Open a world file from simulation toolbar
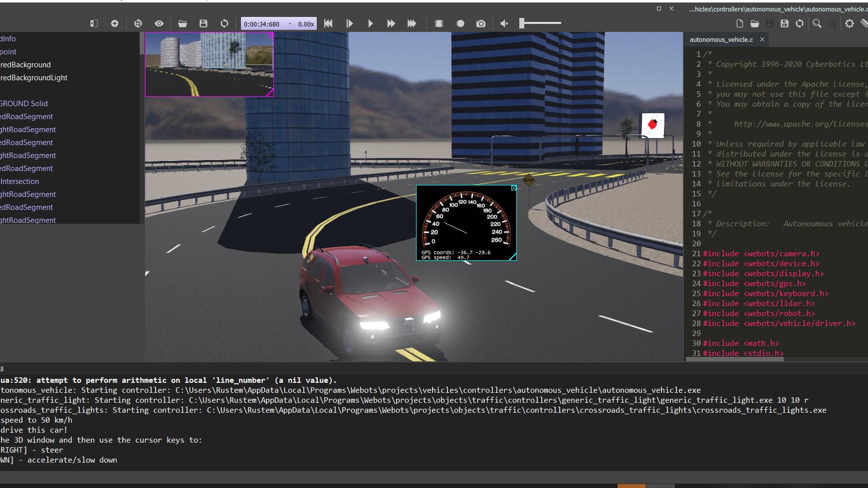Image resolution: width=868 pixels, height=488 pixels. [183, 23]
